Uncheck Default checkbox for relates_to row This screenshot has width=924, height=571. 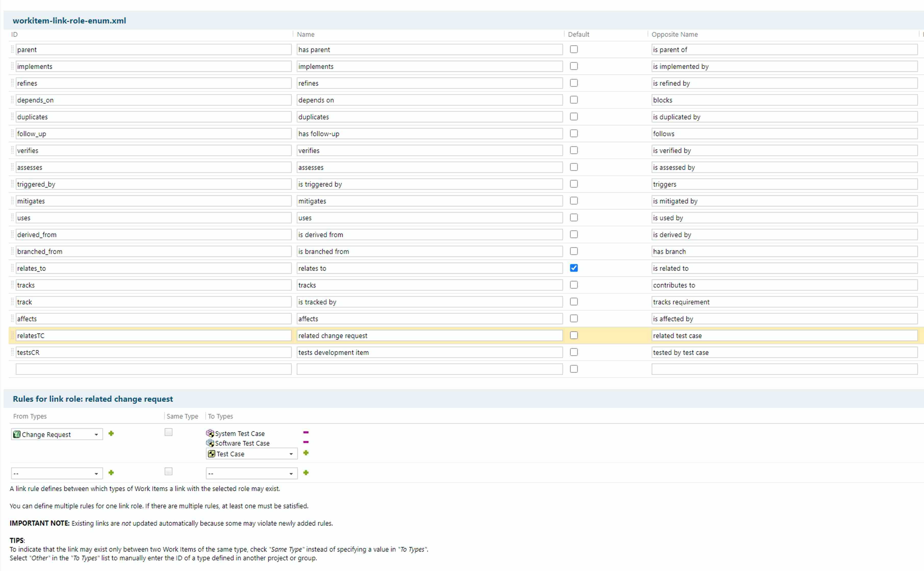pos(574,268)
